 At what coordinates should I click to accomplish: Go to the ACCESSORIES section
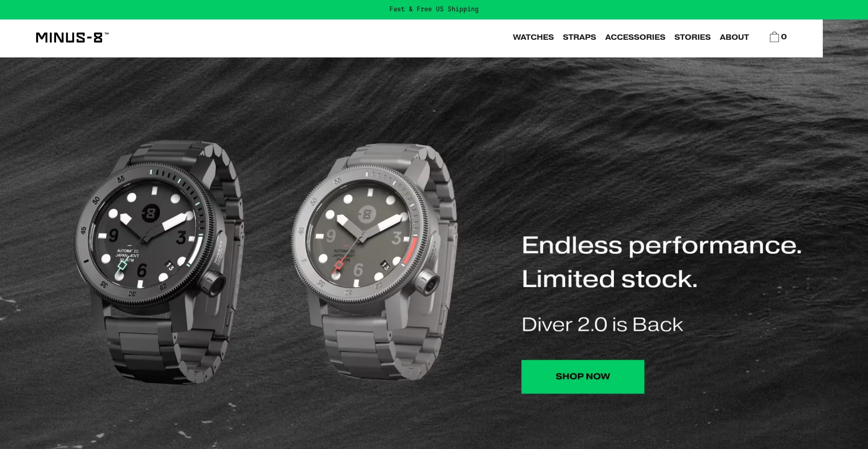pyautogui.click(x=635, y=37)
